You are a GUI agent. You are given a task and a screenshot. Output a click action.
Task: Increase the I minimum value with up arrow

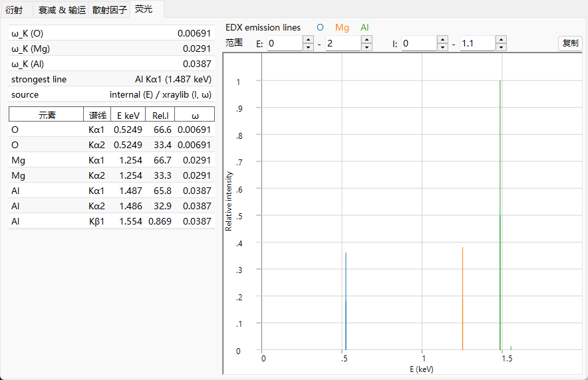tap(443, 40)
